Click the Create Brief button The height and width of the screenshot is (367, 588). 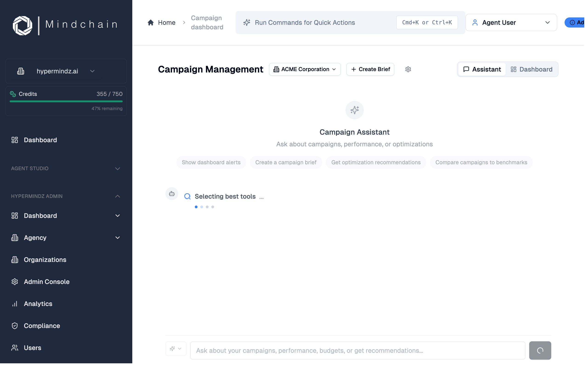tap(370, 69)
